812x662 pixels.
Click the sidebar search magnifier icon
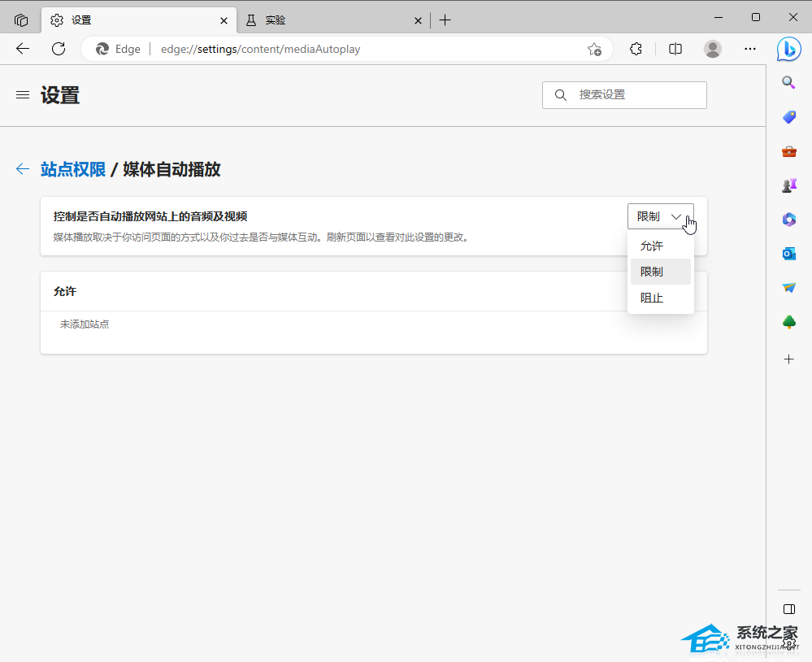(788, 82)
